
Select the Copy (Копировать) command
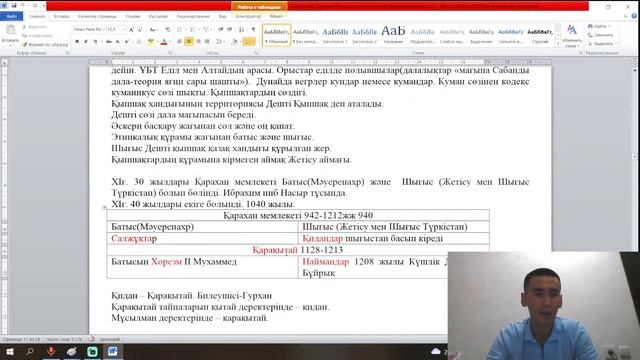point(38,36)
